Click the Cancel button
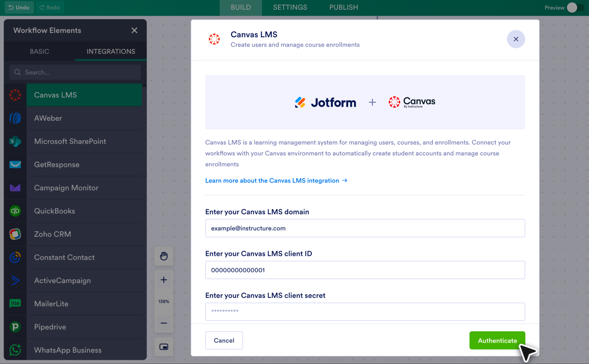Screen dimensions: 589x364 (224, 340)
